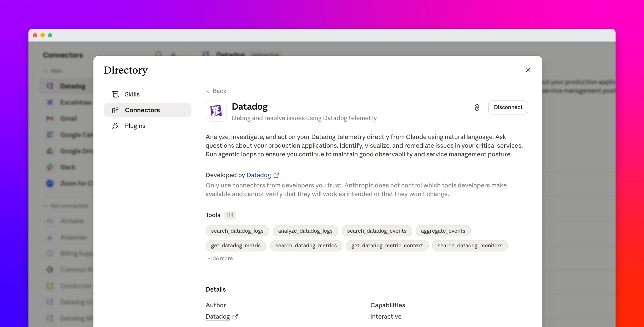Click external-link icon beside Author Datadog
The image size is (644, 327).
coord(235,317)
